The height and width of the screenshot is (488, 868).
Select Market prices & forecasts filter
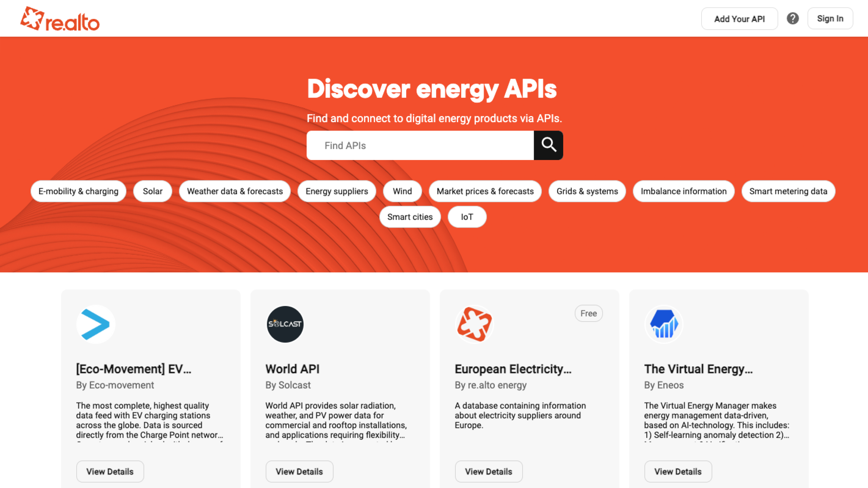pos(485,191)
